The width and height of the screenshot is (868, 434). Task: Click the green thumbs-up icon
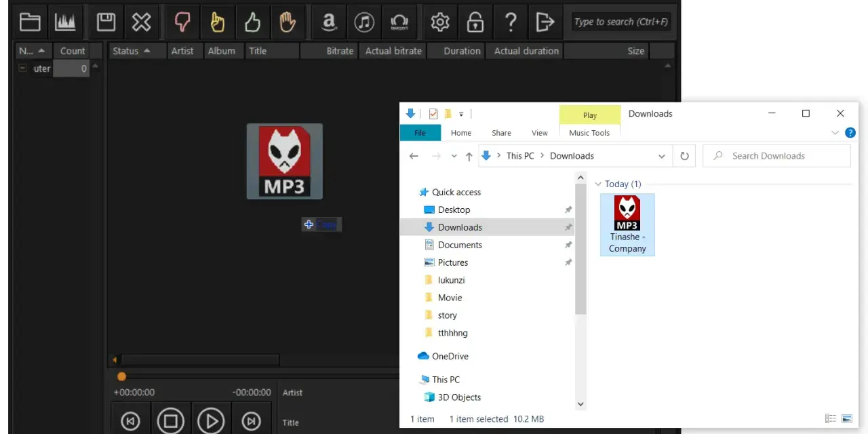[x=252, y=22]
